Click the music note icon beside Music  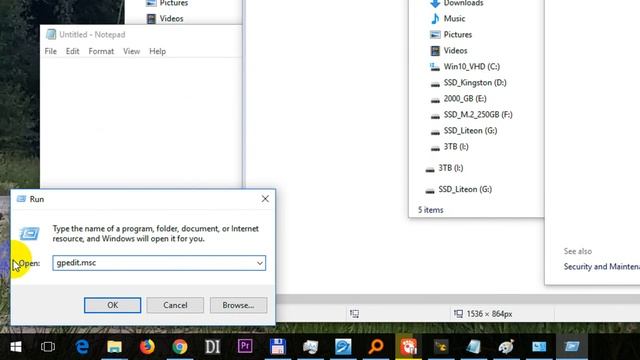tap(435, 19)
